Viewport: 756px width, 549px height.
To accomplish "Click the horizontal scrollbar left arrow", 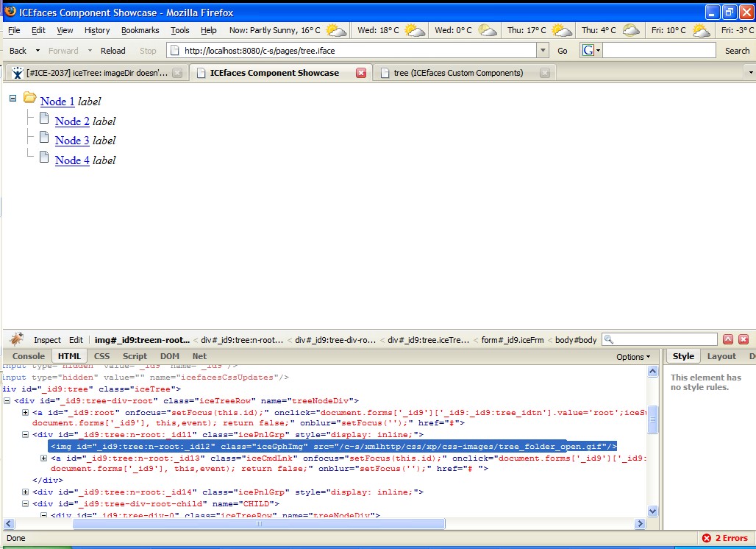I will (x=9, y=523).
